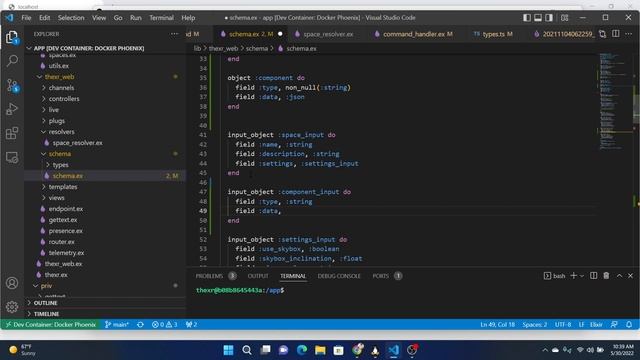Click Explorer more actions ellipsis
Image resolution: width=640 pixels, height=360 pixels.
(x=174, y=34)
